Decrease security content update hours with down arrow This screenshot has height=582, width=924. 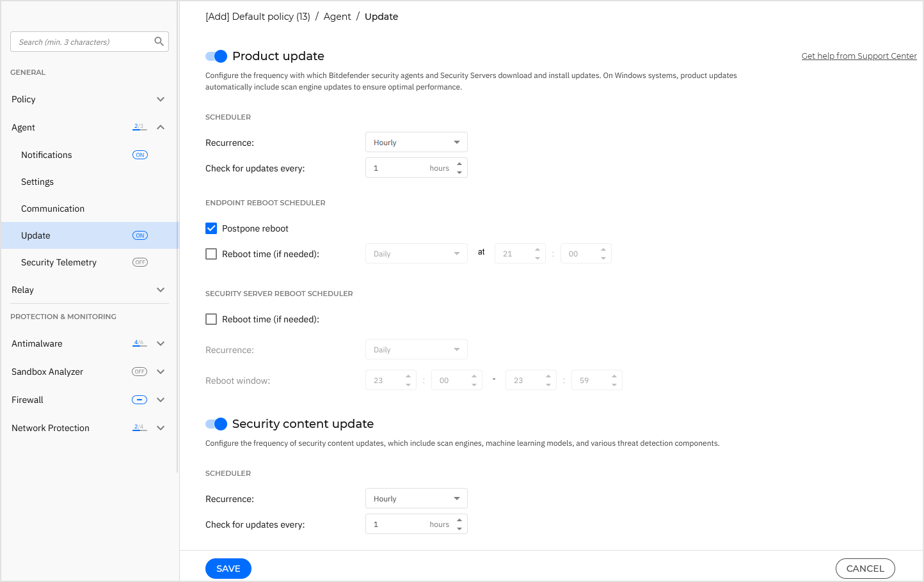[460, 528]
